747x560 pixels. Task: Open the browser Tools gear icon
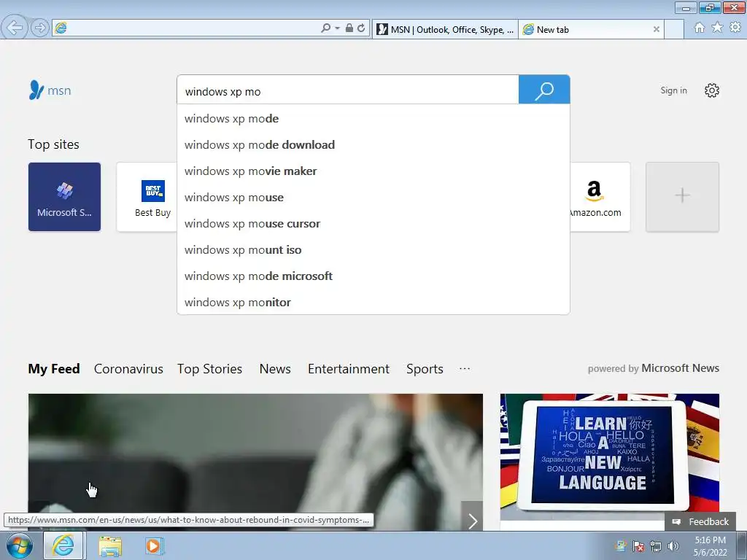[735, 28]
